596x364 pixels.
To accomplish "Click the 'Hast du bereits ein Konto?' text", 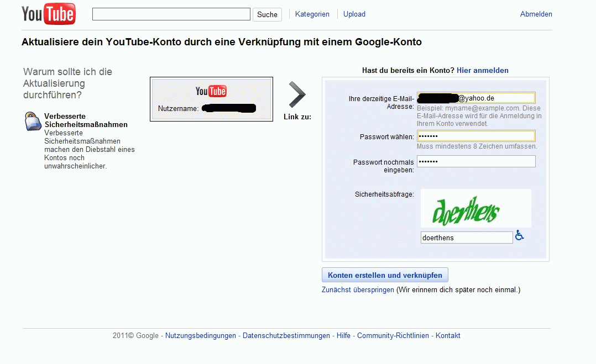I will [x=408, y=70].
